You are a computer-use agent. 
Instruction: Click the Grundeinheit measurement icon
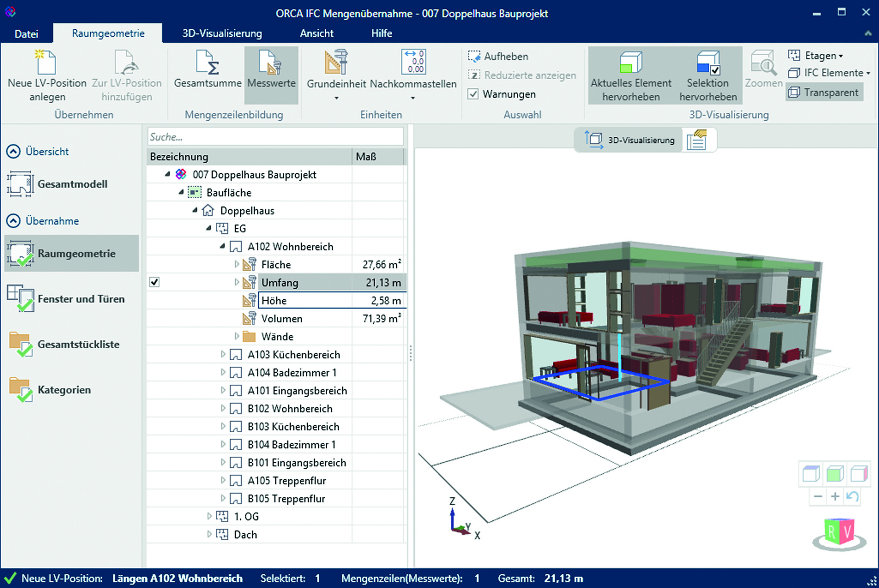336,65
